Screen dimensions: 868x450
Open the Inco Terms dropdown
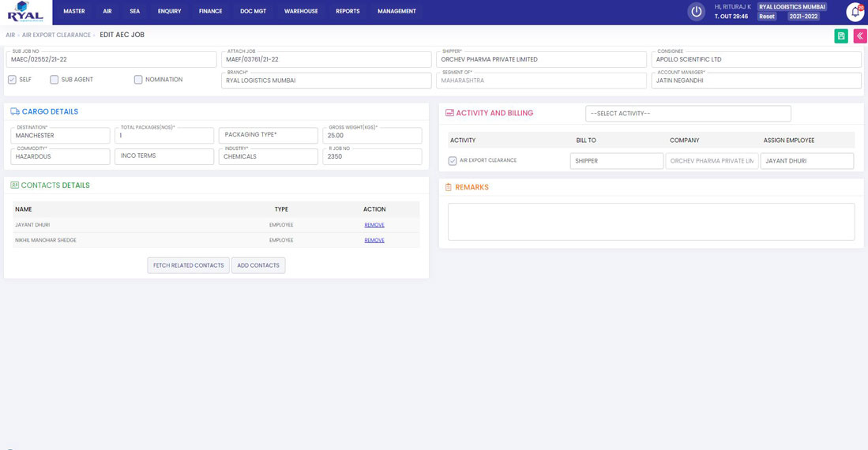164,156
